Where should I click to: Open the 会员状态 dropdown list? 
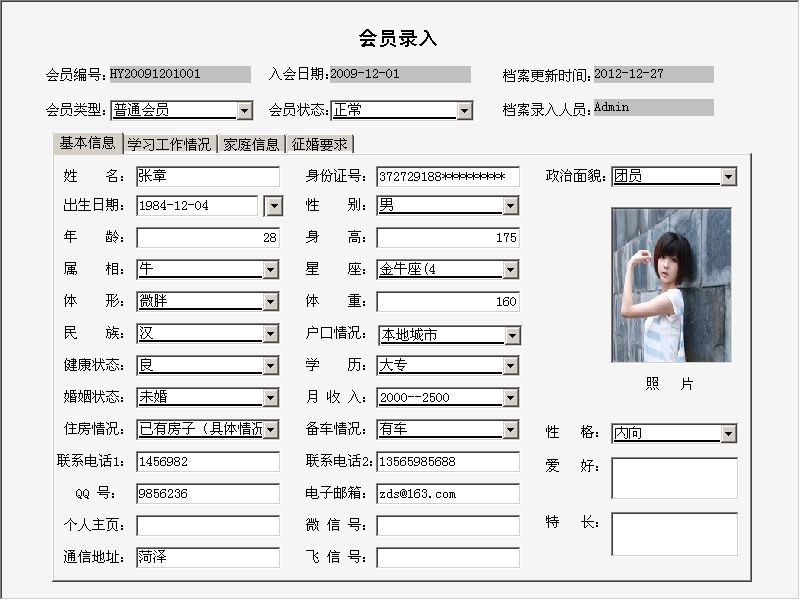pos(464,110)
